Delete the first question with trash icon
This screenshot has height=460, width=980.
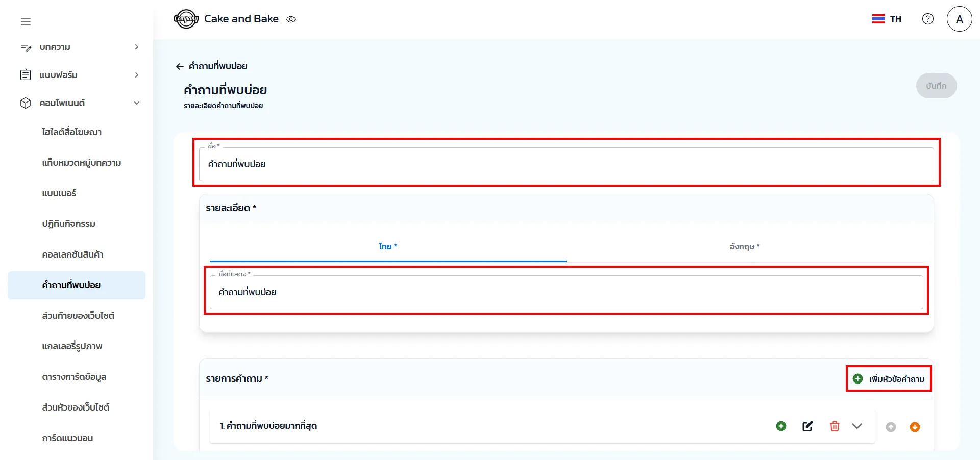pos(835,426)
